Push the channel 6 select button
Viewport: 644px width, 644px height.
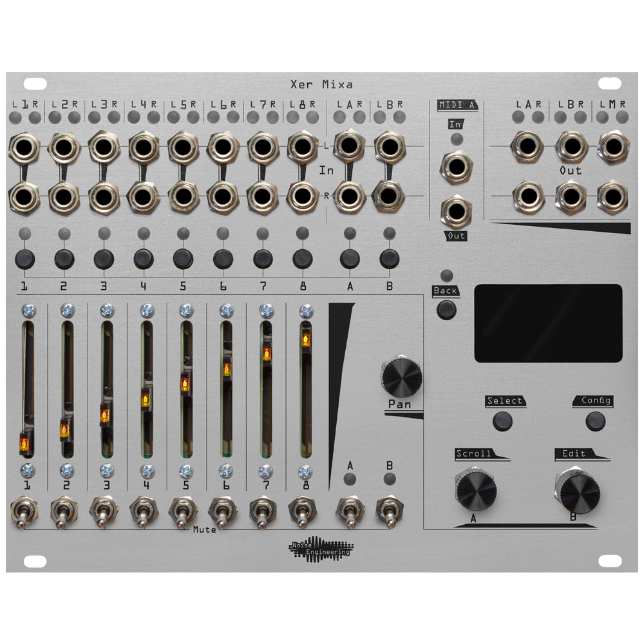tap(223, 259)
